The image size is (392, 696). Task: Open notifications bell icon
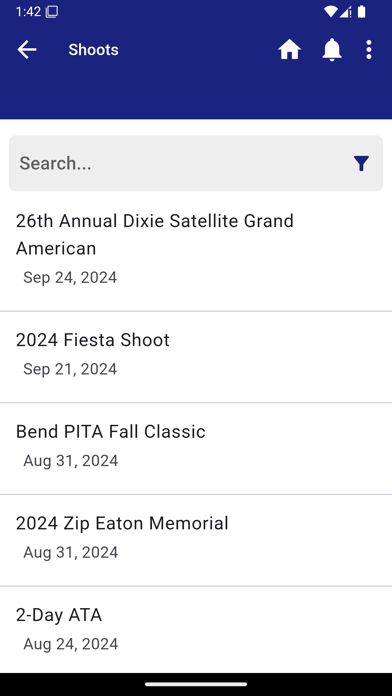(x=332, y=49)
